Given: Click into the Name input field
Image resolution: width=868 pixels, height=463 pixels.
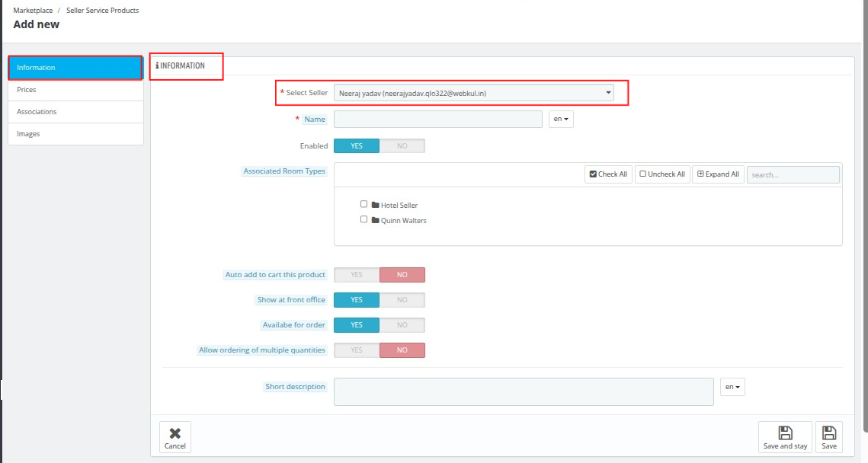Looking at the screenshot, I should pos(438,119).
